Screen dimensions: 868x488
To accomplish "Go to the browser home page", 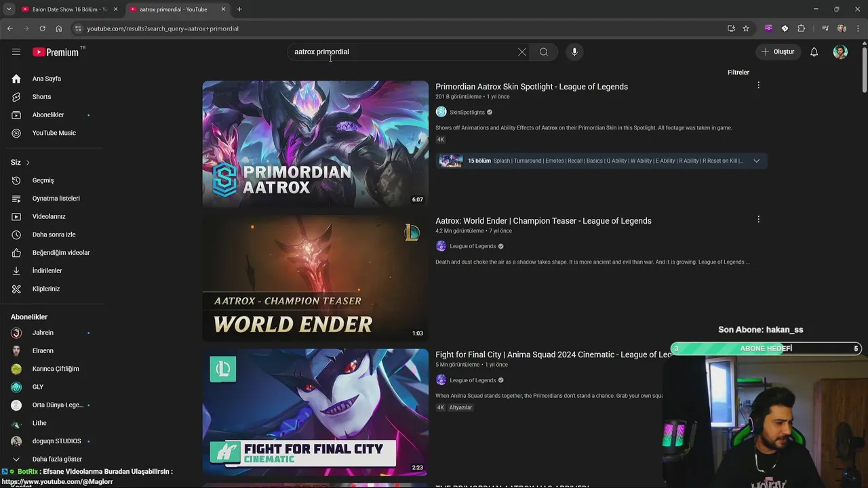I will coord(59,28).
